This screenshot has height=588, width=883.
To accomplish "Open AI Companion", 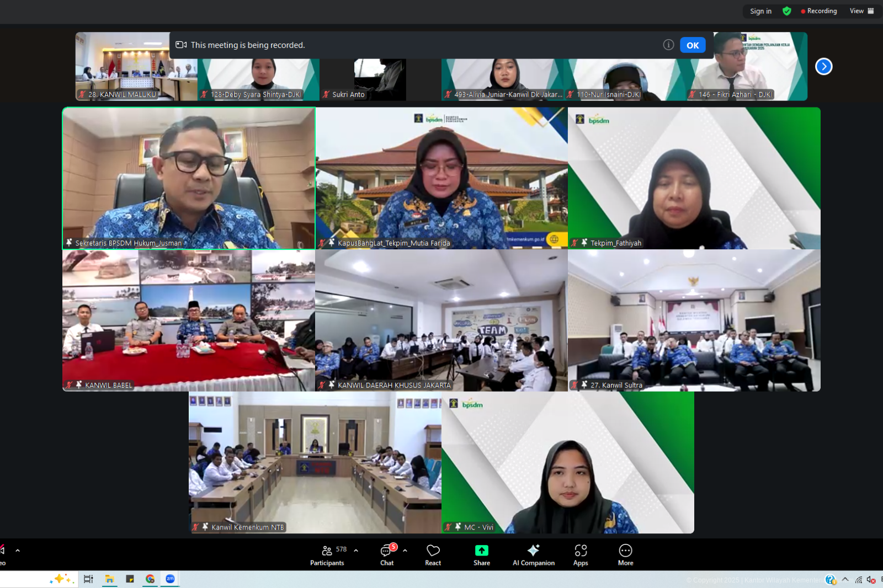I will click(533, 555).
